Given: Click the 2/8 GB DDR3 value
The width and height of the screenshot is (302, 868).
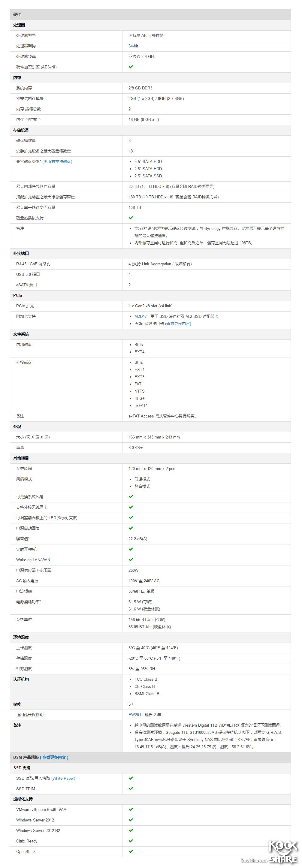Looking at the screenshot, I should click(x=140, y=88).
